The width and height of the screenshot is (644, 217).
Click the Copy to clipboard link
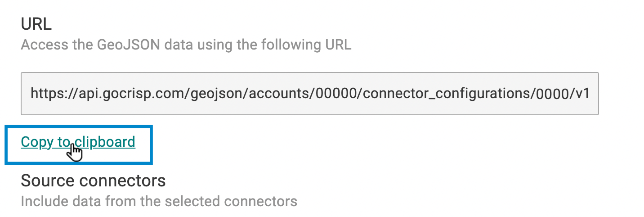click(x=78, y=142)
